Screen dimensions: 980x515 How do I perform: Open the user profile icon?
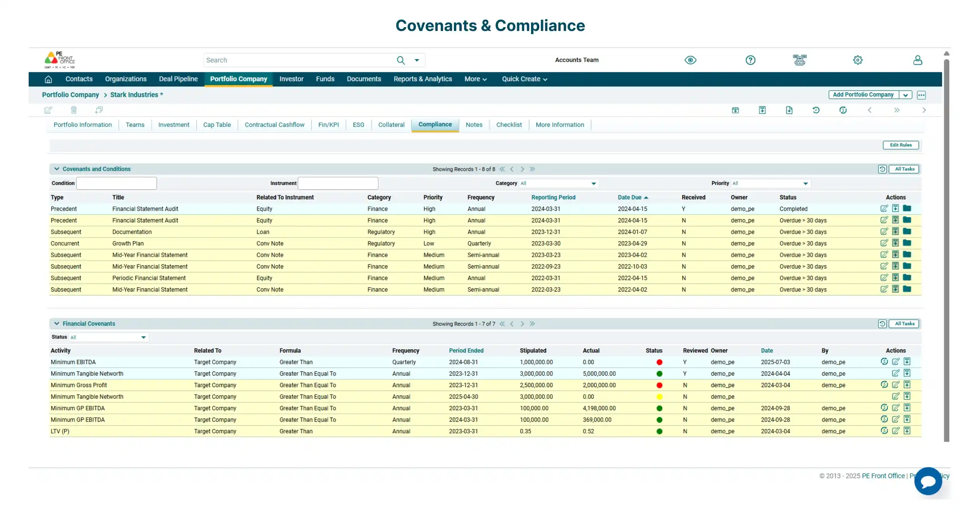[x=918, y=60]
